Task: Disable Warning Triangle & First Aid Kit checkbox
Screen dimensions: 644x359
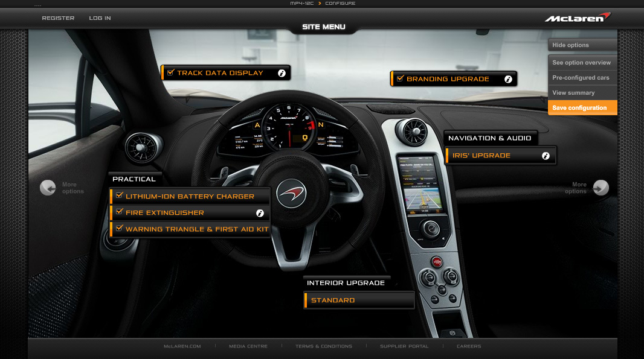Action: pyautogui.click(x=120, y=229)
